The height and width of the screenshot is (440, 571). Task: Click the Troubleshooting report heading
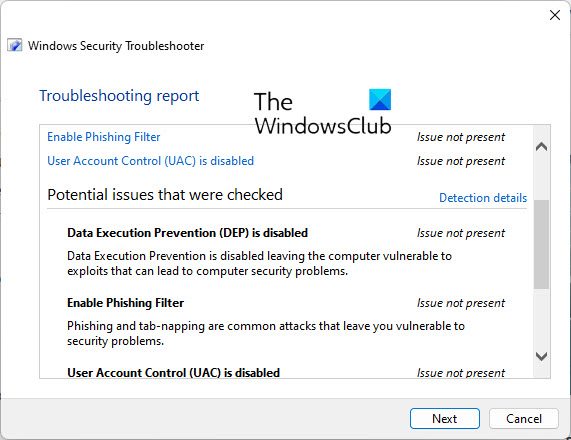pos(119,96)
